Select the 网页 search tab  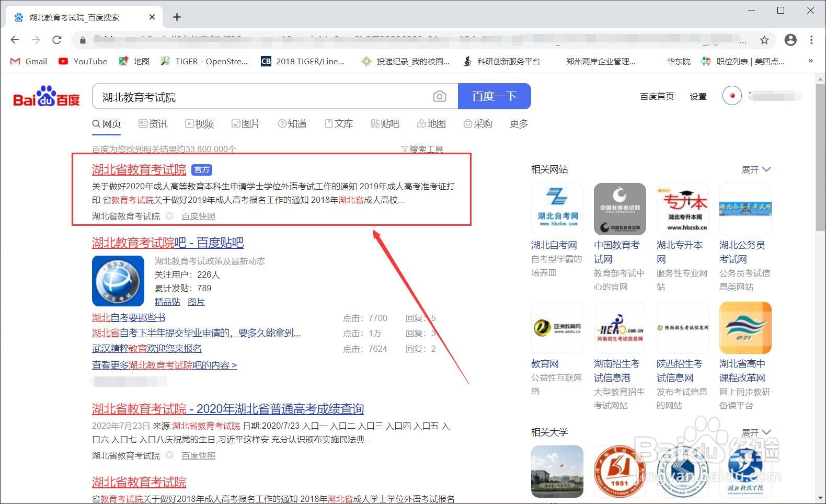[107, 124]
